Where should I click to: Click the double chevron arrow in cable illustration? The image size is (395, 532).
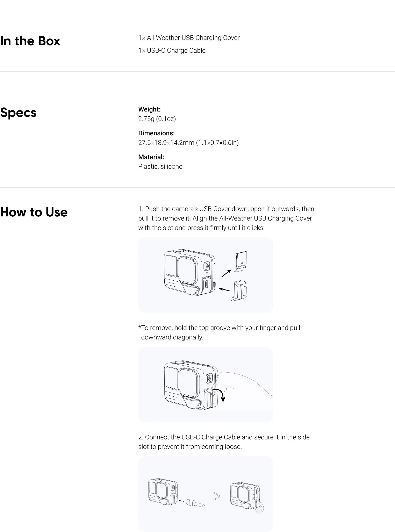coord(217,496)
